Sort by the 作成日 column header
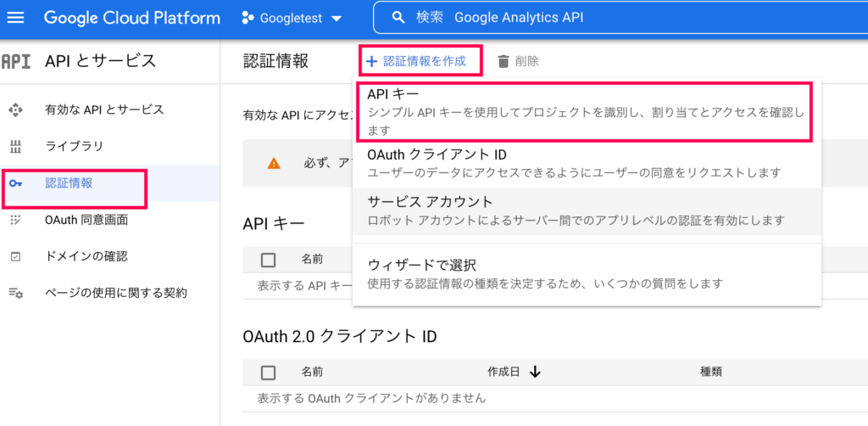868x426 pixels. pos(504,373)
